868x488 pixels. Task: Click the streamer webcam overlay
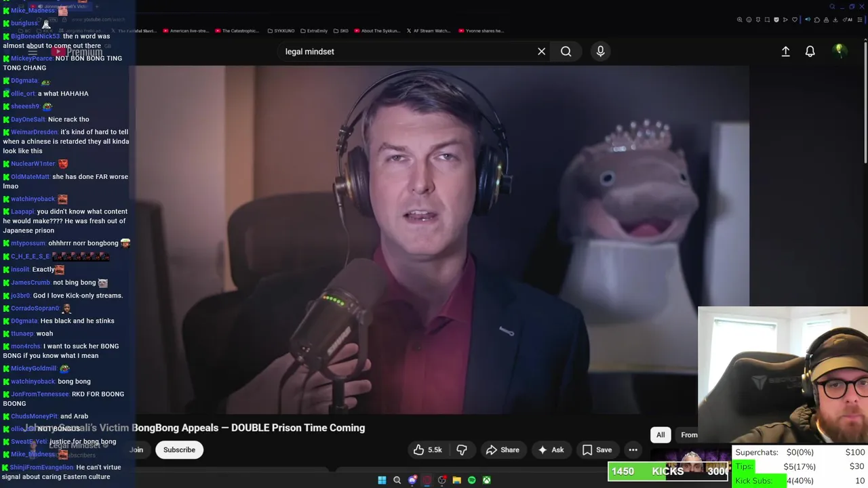(x=783, y=375)
